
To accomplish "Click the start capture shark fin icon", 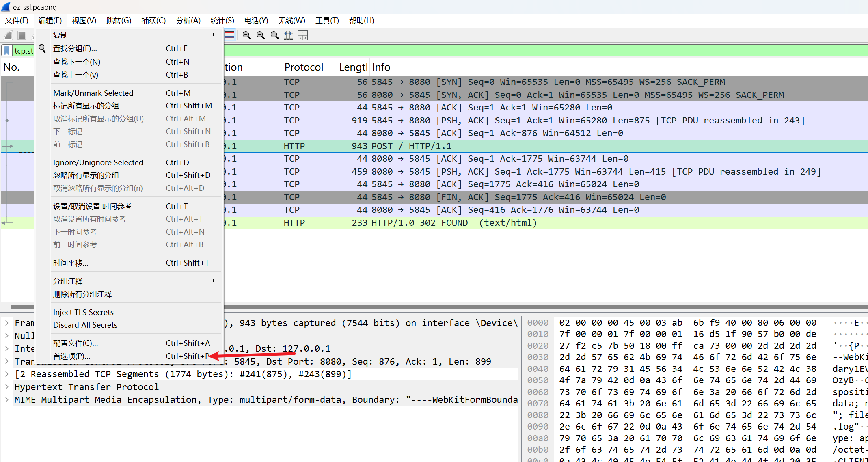I will coord(9,35).
